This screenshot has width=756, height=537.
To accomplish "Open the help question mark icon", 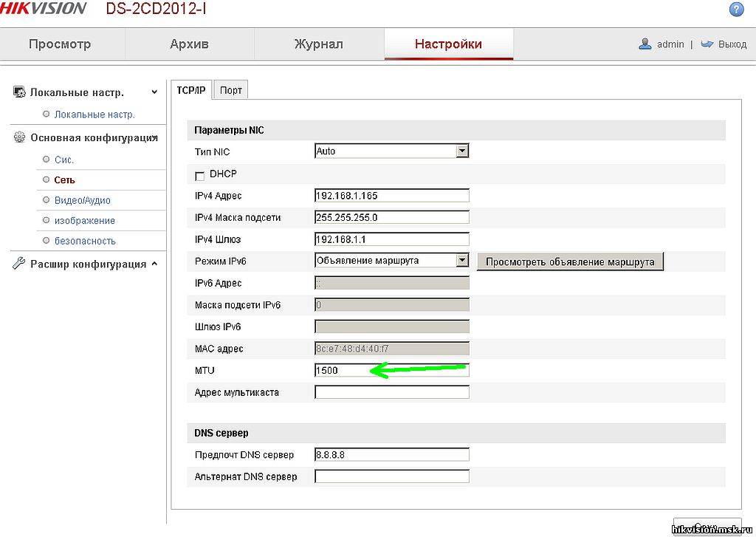I will 736,9.
